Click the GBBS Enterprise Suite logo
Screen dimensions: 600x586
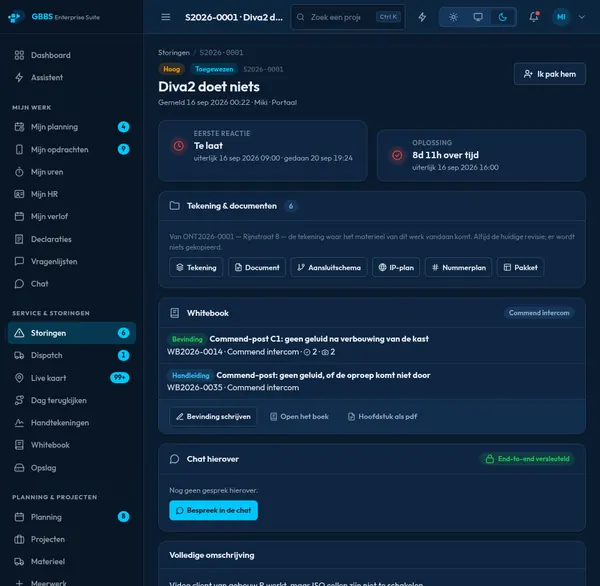(54, 17)
